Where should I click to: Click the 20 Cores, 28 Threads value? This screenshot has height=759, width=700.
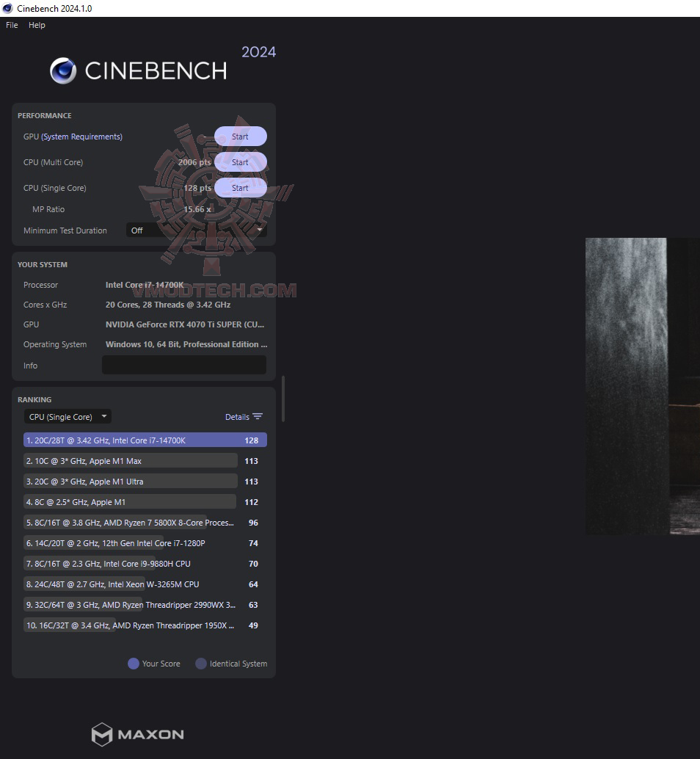pos(168,305)
